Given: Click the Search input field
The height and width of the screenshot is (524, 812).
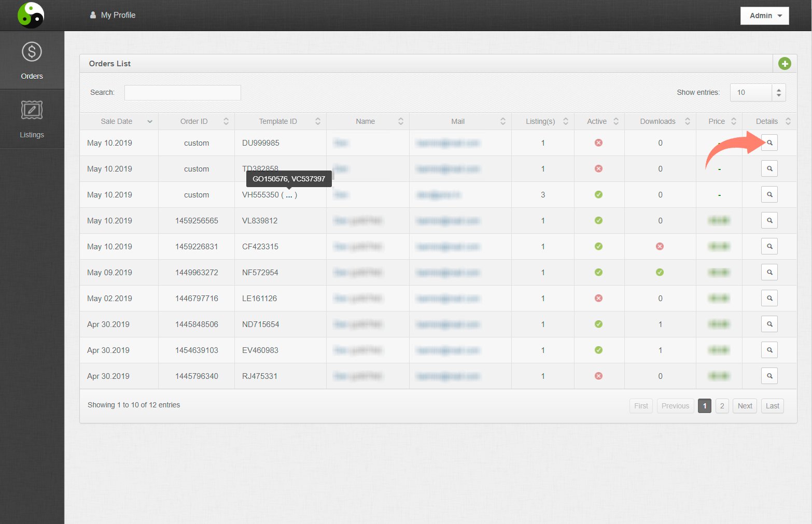Looking at the screenshot, I should tap(183, 92).
